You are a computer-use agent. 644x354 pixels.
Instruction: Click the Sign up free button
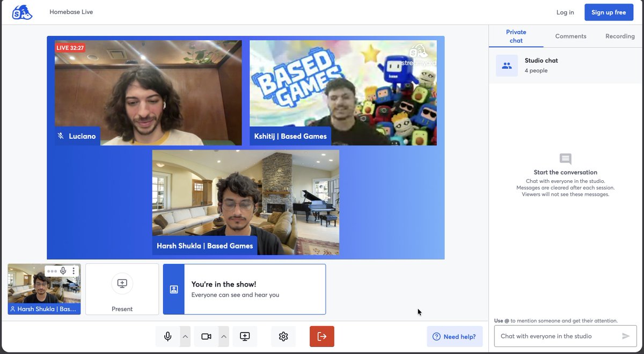pyautogui.click(x=609, y=12)
